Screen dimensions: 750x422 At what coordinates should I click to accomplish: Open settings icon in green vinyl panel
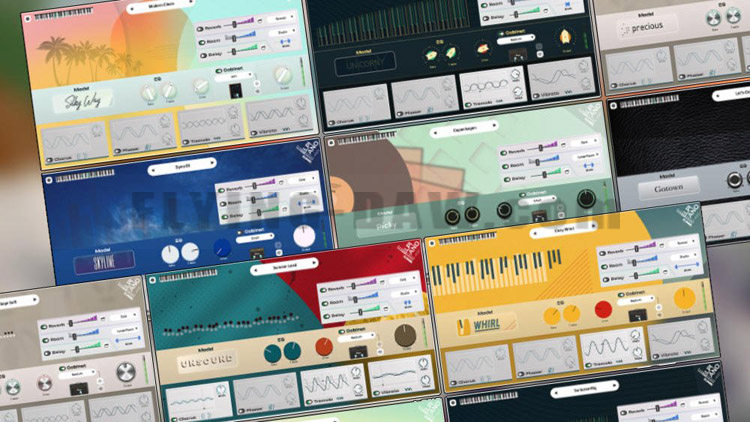coord(331,143)
